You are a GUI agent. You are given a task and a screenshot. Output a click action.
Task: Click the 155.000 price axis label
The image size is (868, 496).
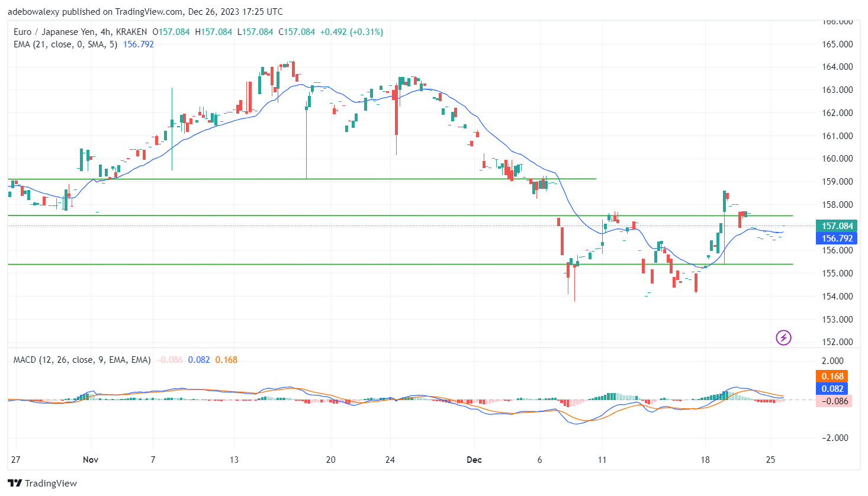coord(837,273)
